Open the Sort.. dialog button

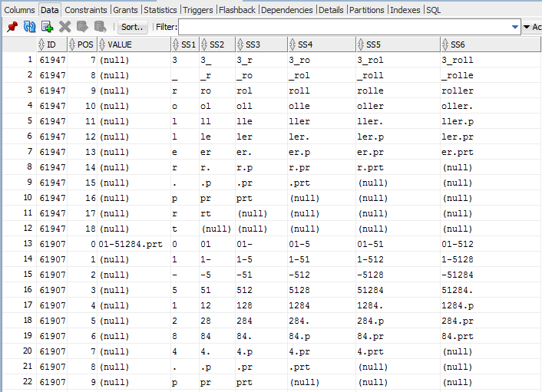tap(132, 27)
